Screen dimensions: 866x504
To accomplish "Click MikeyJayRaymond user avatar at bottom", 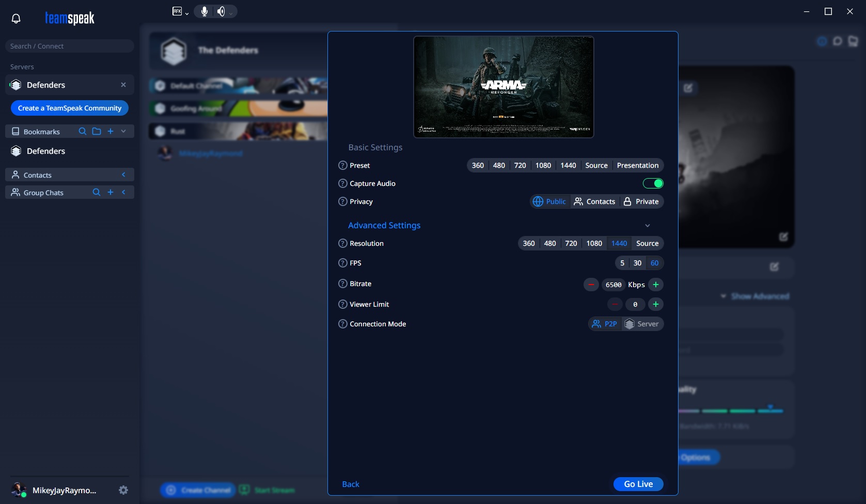I will click(19, 490).
